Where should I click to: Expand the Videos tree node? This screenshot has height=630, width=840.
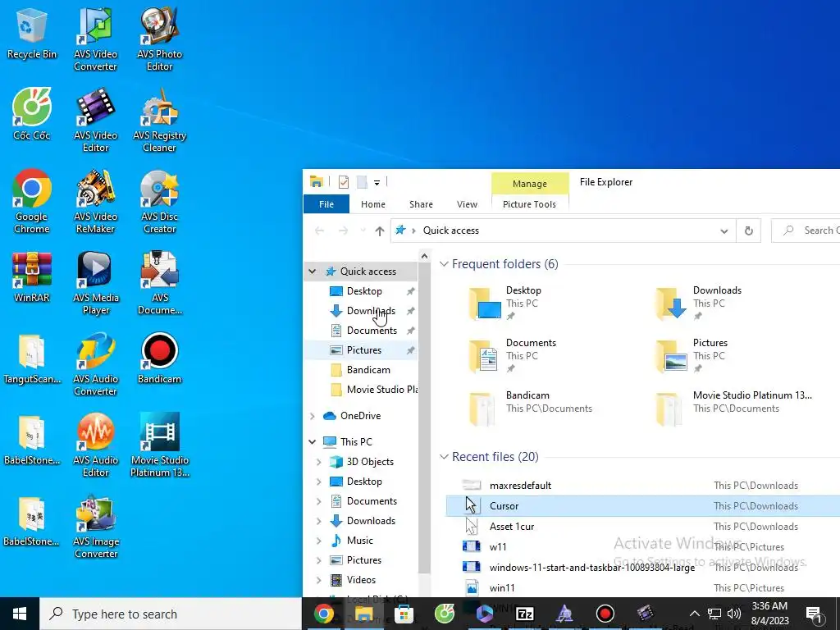pyautogui.click(x=319, y=580)
